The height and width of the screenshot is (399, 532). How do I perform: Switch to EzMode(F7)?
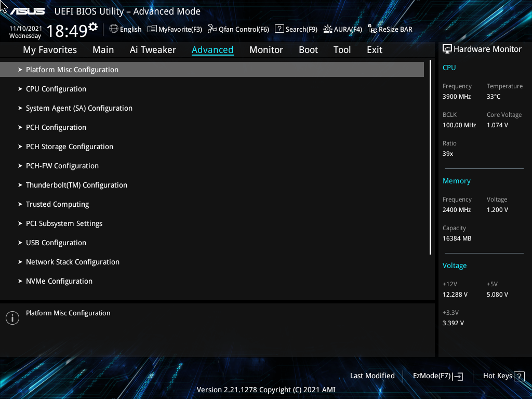coord(432,376)
